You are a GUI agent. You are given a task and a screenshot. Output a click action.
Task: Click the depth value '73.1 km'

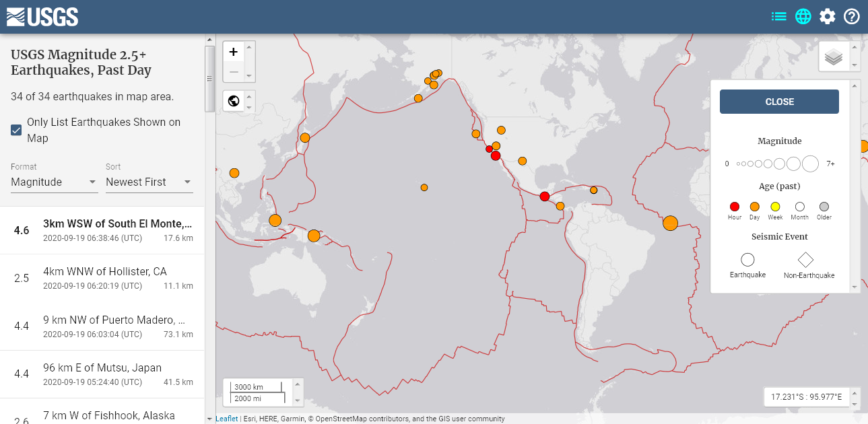pos(178,334)
